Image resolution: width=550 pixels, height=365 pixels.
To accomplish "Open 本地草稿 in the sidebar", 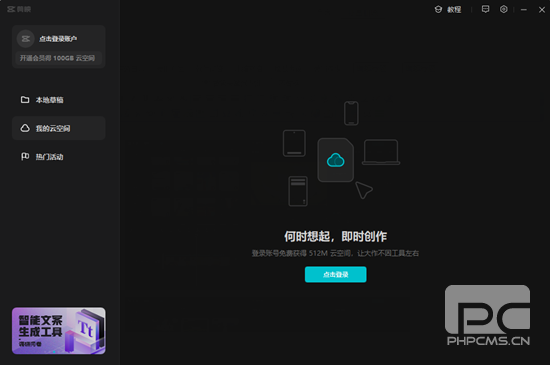I will [x=59, y=100].
